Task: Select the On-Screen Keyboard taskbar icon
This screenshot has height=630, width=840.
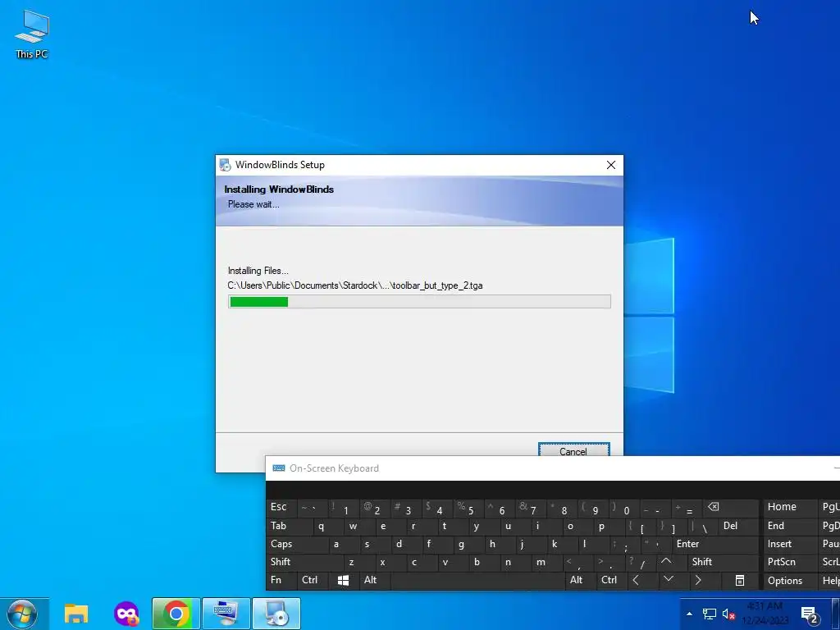Action: point(226,614)
